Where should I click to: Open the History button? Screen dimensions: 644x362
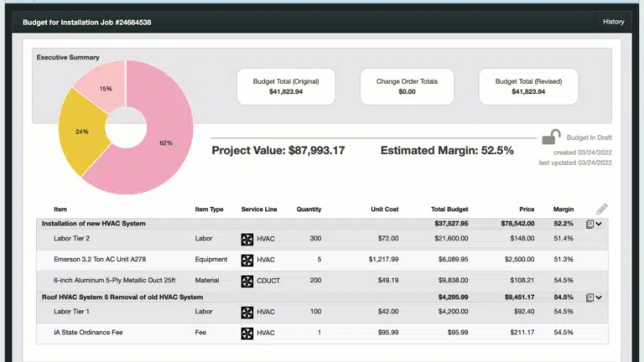click(613, 22)
